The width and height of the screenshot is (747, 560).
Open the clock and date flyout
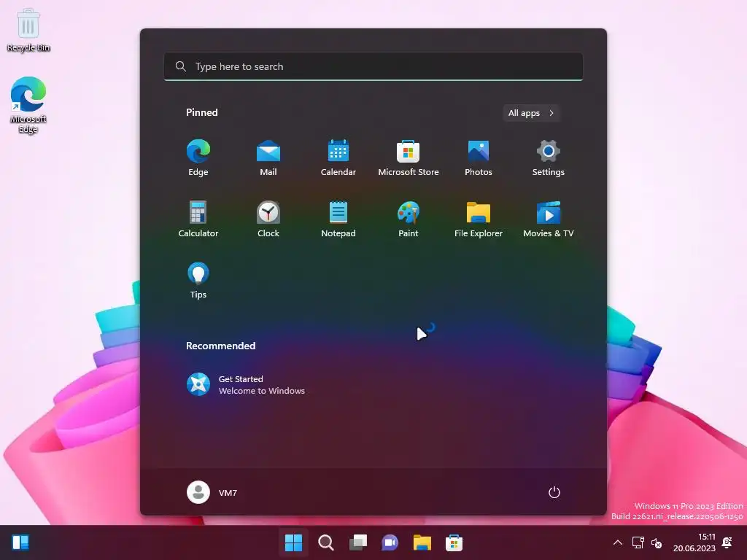click(x=694, y=542)
